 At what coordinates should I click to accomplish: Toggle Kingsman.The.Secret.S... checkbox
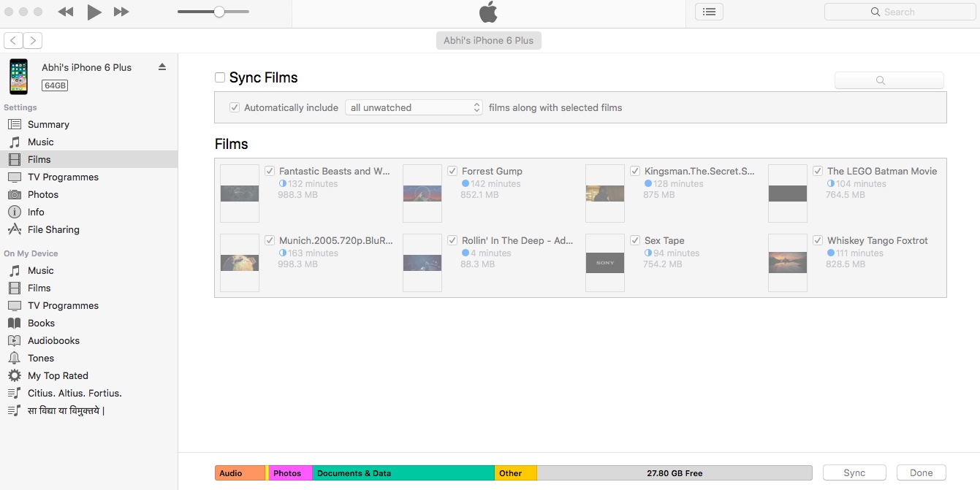(x=635, y=171)
